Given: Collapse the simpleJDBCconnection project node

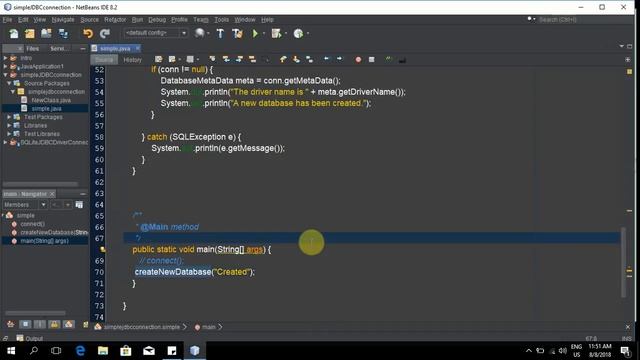Looking at the screenshot, I should point(5,75).
